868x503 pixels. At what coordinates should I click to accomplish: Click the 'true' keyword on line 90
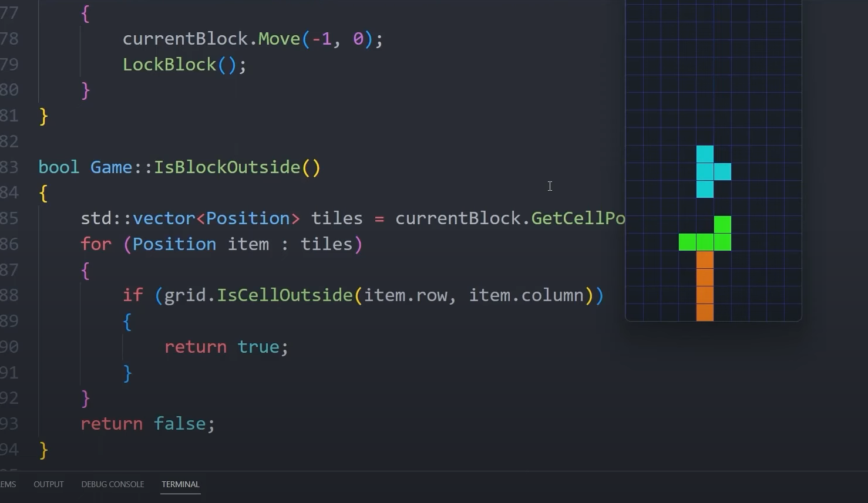pyautogui.click(x=258, y=347)
